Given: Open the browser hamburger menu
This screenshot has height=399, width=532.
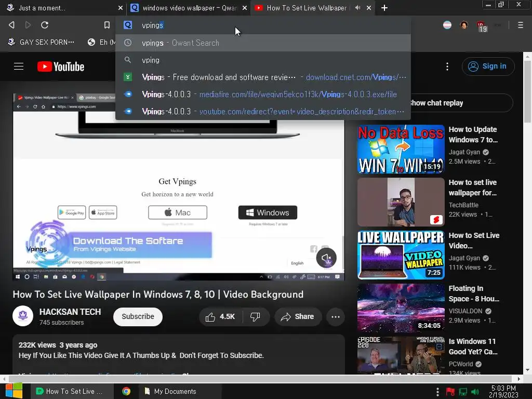Looking at the screenshot, I should click(x=520, y=25).
